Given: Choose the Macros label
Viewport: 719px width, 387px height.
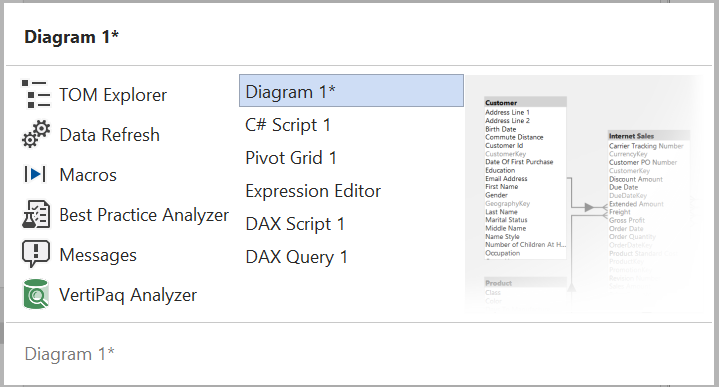Looking at the screenshot, I should pos(88,175).
